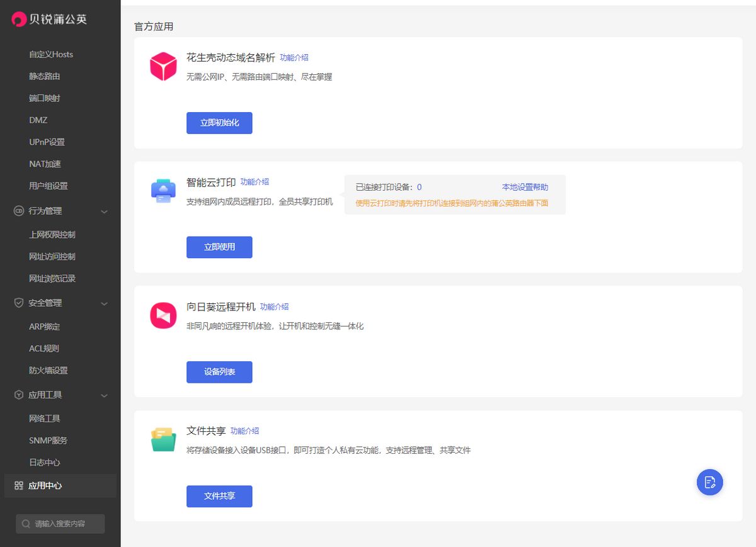Click the 支持组网内成员远程打印 description
The width and height of the screenshot is (756, 547).
[x=260, y=201]
